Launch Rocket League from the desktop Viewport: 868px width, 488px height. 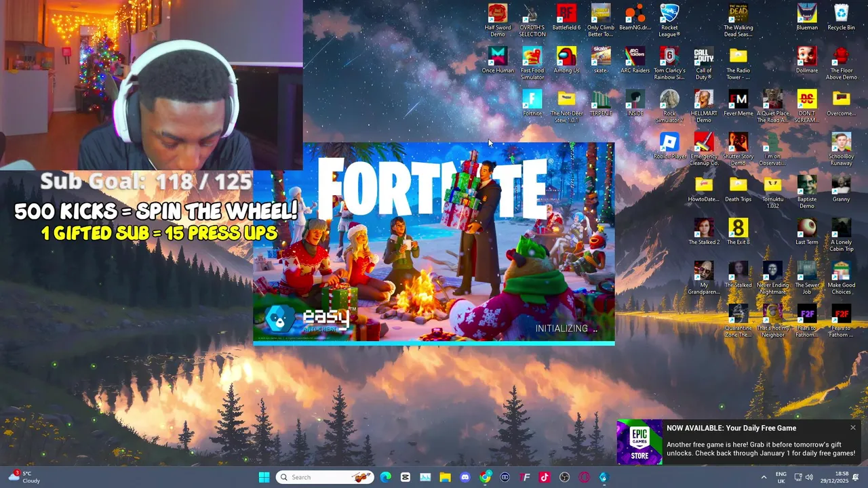669,20
